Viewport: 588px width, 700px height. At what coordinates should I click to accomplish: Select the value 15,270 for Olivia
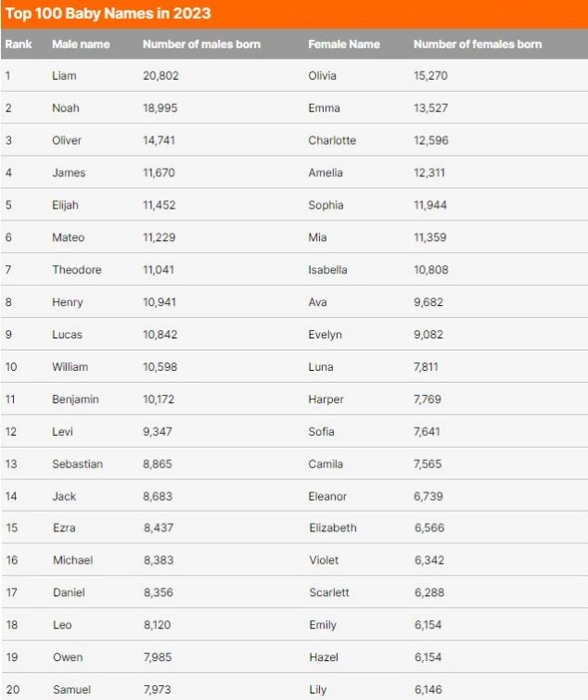click(430, 76)
